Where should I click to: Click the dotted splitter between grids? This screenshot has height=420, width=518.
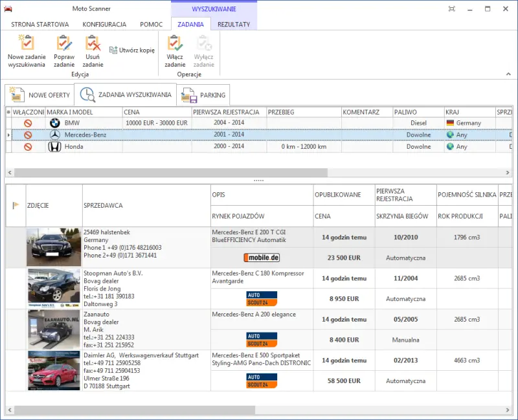click(x=258, y=181)
